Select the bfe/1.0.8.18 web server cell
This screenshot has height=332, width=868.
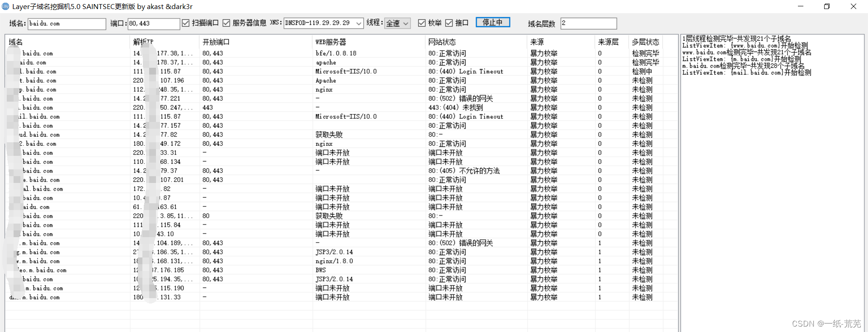coord(336,53)
